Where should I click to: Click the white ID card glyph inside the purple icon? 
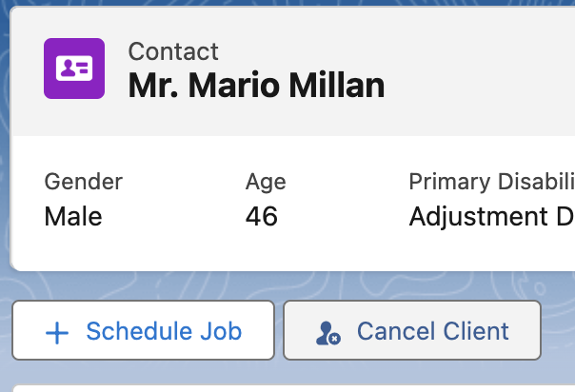click(x=74, y=69)
